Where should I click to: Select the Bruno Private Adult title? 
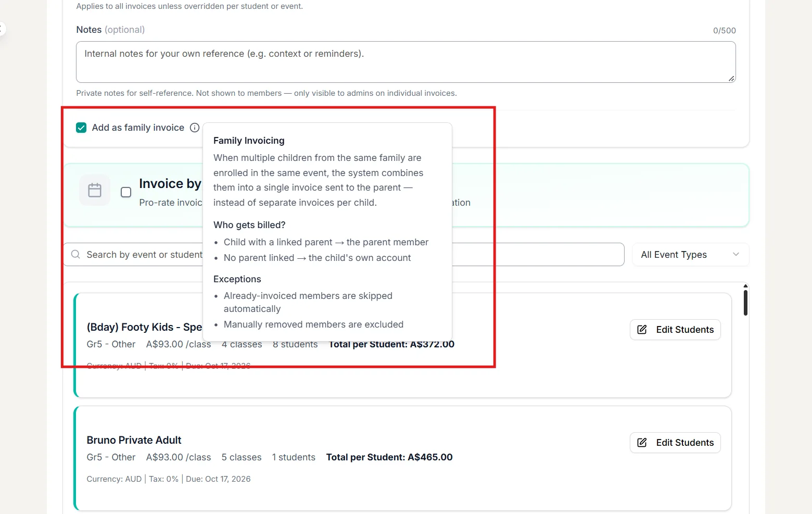[x=134, y=440]
